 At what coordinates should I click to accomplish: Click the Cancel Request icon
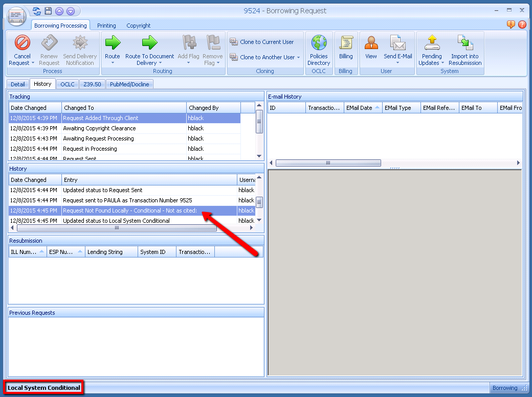point(22,43)
